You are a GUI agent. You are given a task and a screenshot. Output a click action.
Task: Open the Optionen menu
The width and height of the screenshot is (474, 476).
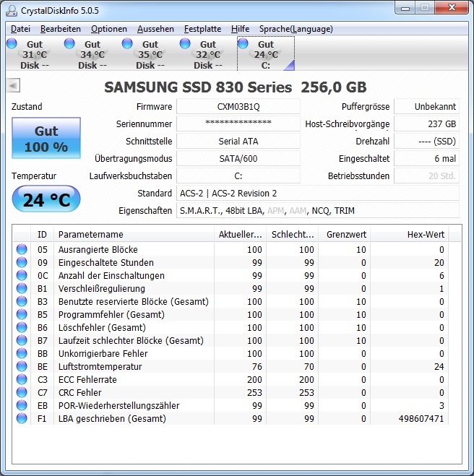point(108,29)
